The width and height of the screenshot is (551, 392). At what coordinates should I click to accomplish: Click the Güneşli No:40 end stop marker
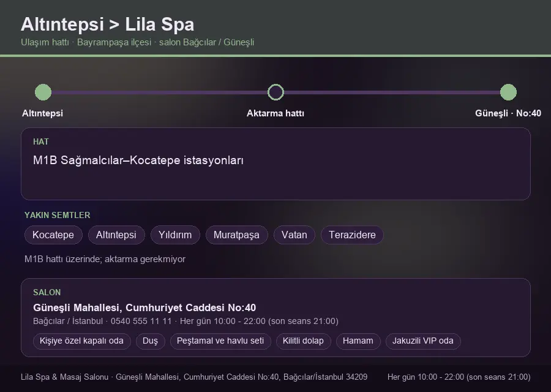[x=508, y=92]
